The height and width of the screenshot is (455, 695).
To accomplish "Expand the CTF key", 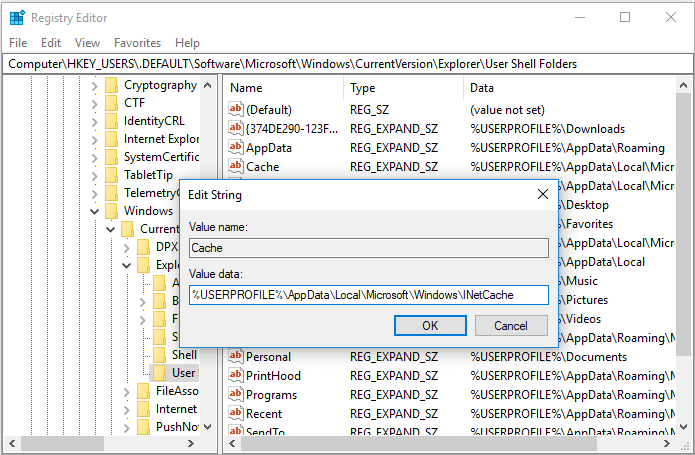I will pos(94,104).
